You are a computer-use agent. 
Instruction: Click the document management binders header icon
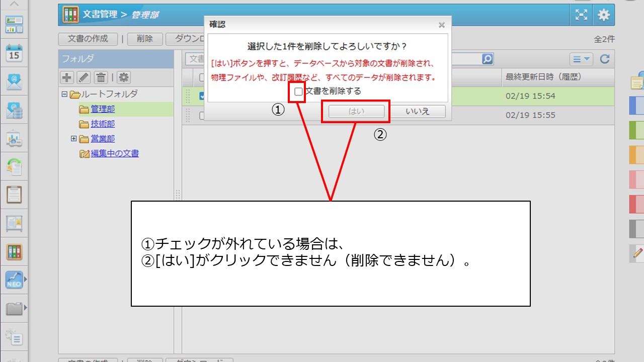[70, 15]
